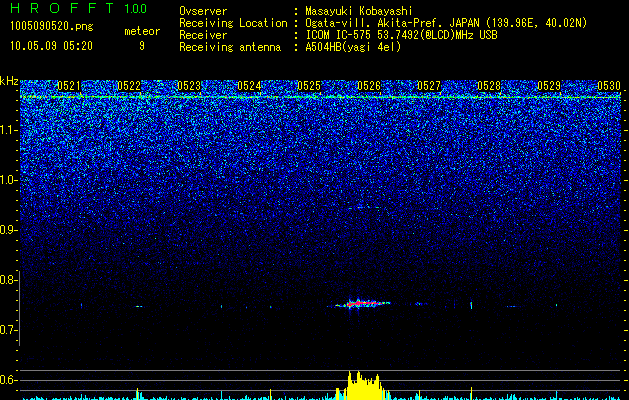Click the faint echo trace near 0.95 kHz
The image size is (629, 400).
(x=364, y=208)
